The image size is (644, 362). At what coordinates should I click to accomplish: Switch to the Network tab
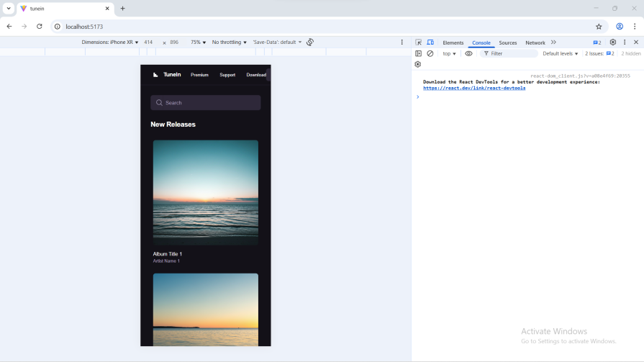(x=535, y=42)
